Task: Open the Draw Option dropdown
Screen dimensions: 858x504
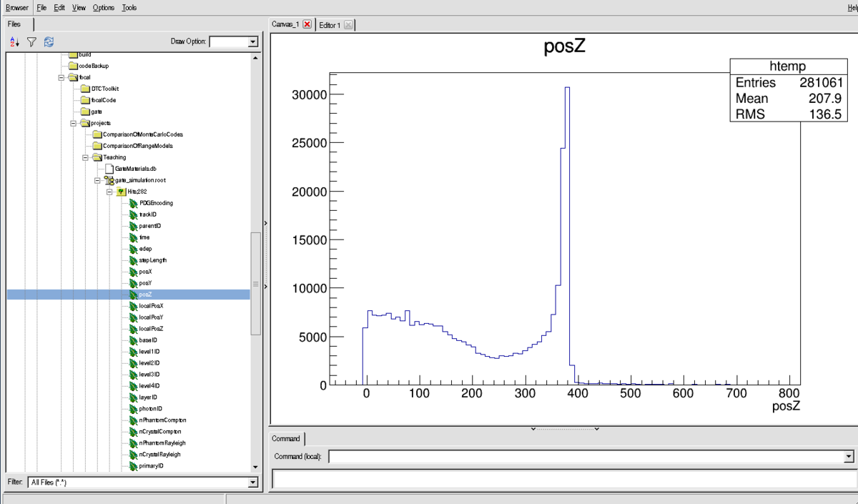Action: [x=252, y=42]
